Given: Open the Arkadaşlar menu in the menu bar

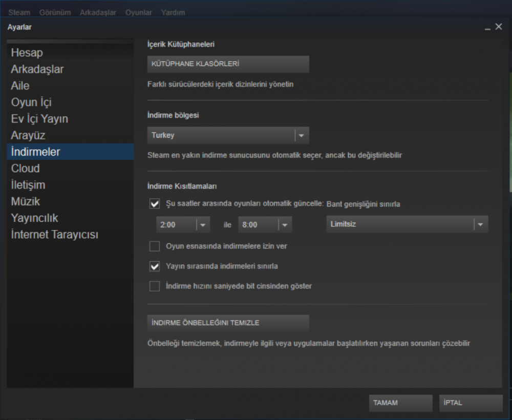Looking at the screenshot, I should click(98, 12).
